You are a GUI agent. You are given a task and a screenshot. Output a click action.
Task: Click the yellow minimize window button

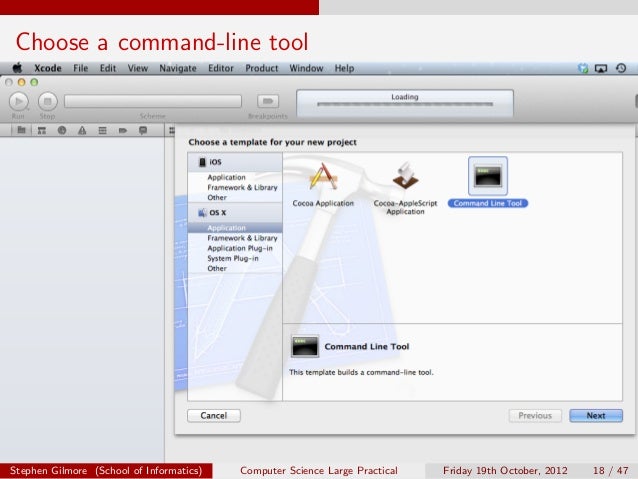click(x=22, y=82)
